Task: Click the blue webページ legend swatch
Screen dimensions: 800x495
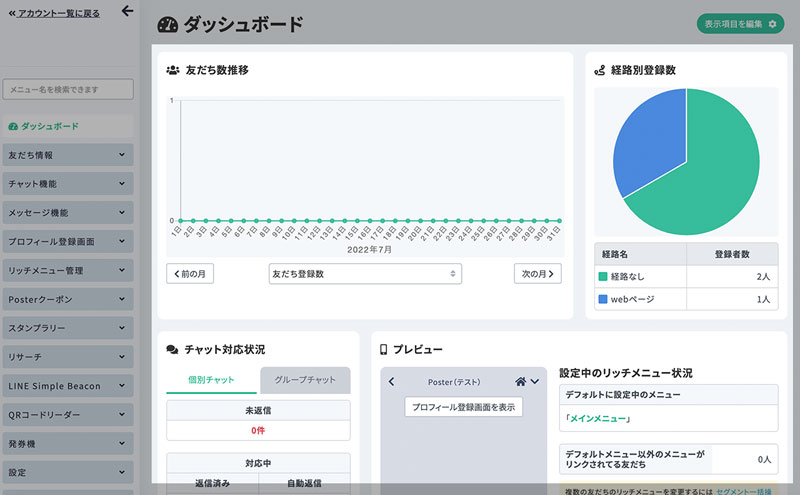Action: pyautogui.click(x=603, y=299)
